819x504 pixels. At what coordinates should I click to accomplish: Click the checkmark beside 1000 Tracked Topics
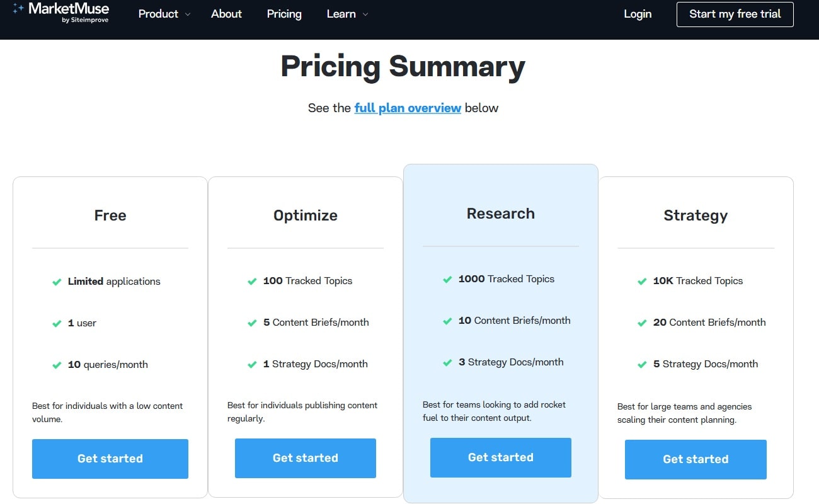tap(448, 278)
